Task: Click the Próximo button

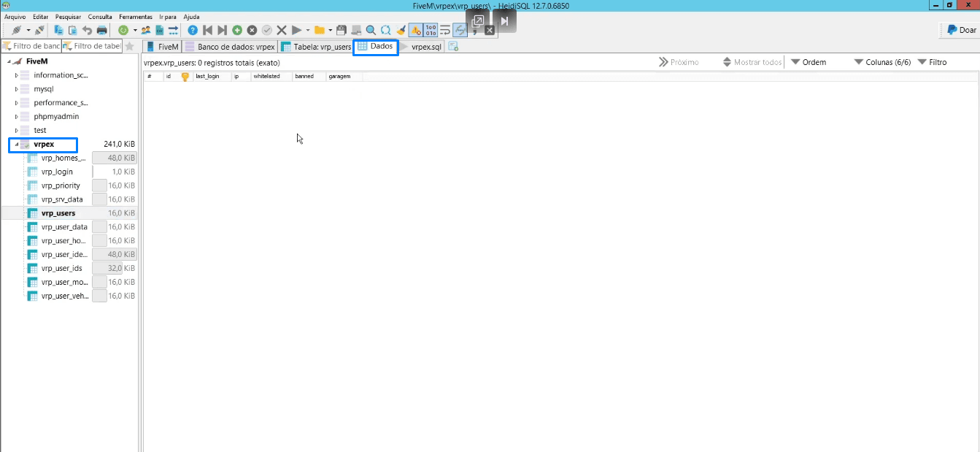Action: (679, 62)
